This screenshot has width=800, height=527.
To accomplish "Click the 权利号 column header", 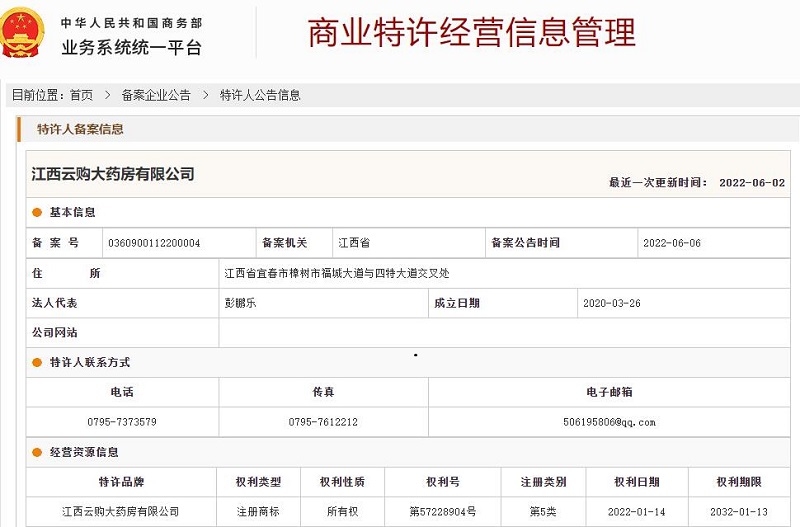I will (x=443, y=482).
